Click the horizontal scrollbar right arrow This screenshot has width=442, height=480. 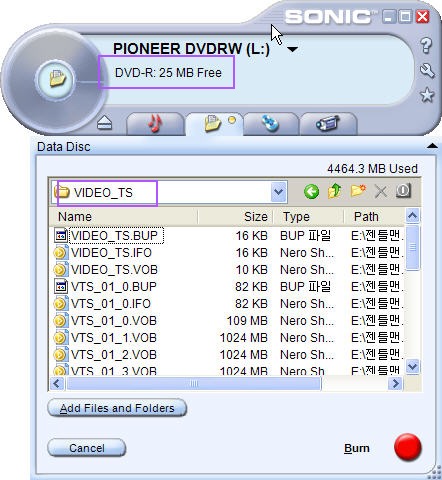(x=396, y=384)
